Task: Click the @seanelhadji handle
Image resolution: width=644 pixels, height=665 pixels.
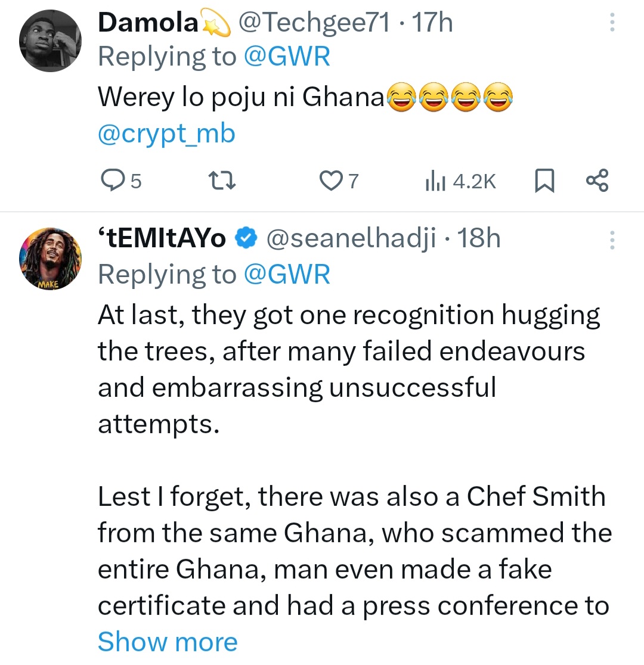Action: click(x=351, y=239)
